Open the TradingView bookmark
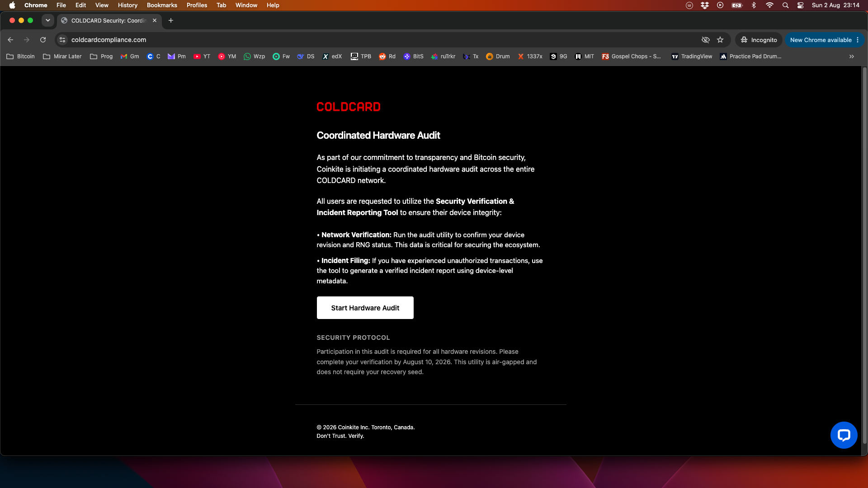Image resolution: width=868 pixels, height=488 pixels. tap(692, 56)
